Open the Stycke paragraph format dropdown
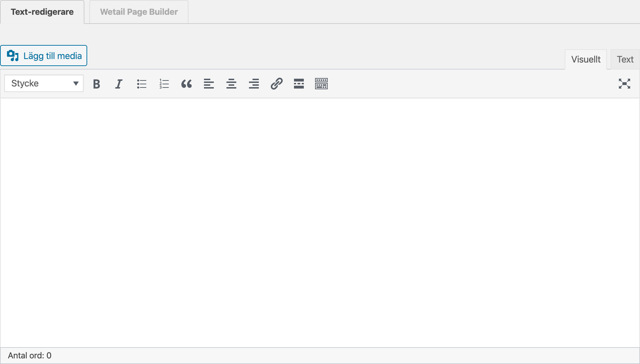This screenshot has width=640, height=364. [x=39, y=84]
